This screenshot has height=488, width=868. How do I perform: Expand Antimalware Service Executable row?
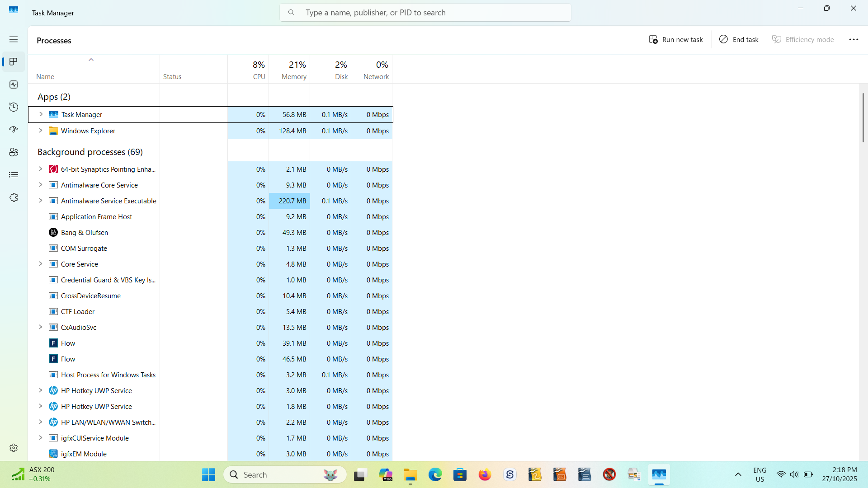point(41,201)
